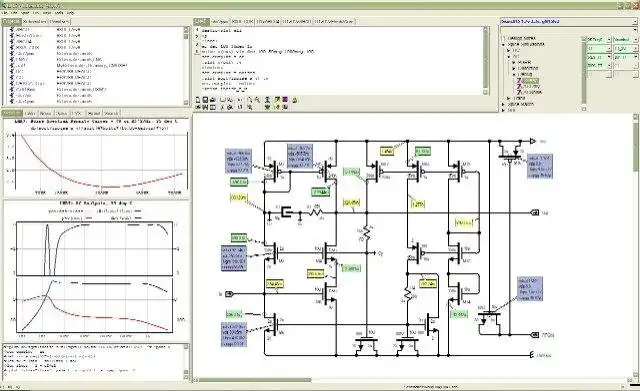Select the highlighted purple-icon item in the tree

[x=530, y=81]
